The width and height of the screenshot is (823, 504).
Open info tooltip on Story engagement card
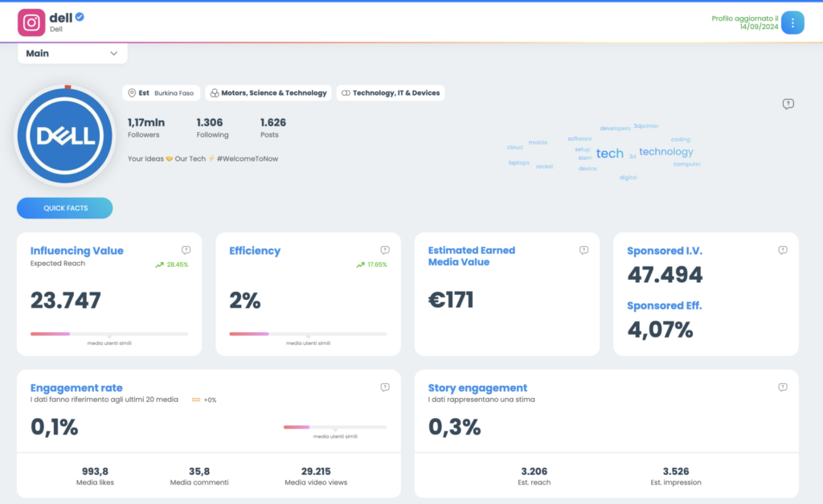[783, 387]
